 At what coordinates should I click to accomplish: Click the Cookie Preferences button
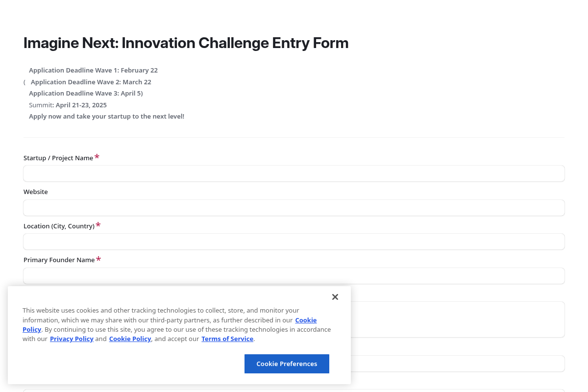coord(287,364)
